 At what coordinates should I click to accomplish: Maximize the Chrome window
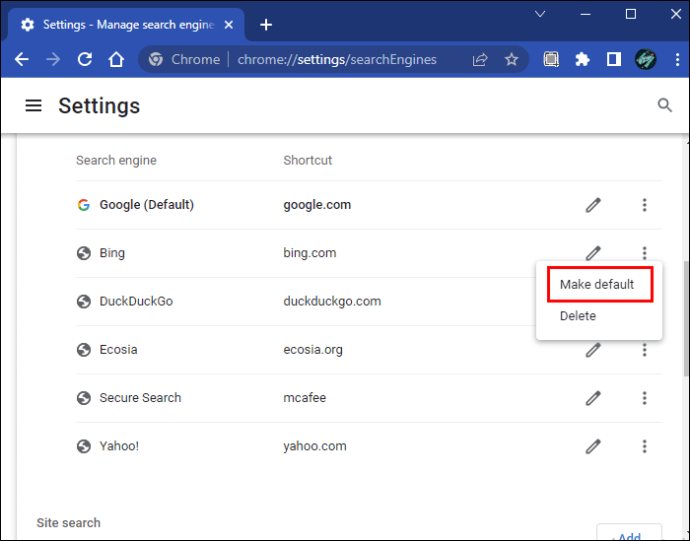pos(631,15)
